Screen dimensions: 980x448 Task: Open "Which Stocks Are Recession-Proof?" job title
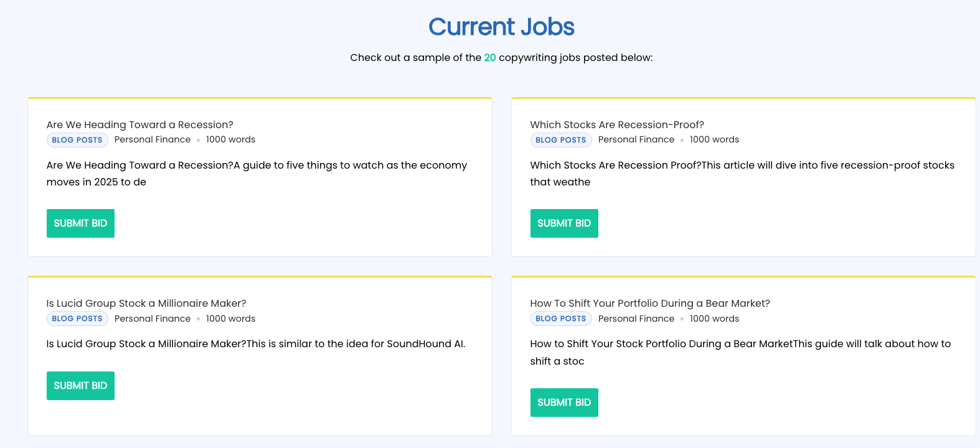pos(616,124)
